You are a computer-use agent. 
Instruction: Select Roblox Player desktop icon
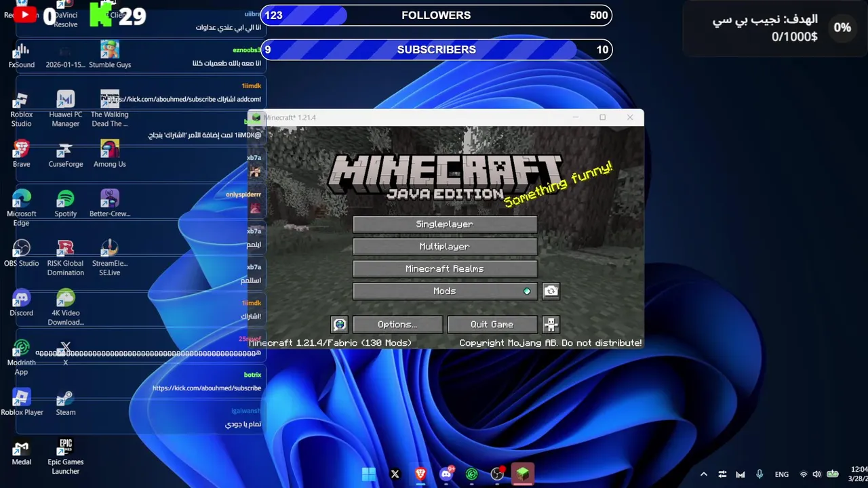tap(22, 402)
